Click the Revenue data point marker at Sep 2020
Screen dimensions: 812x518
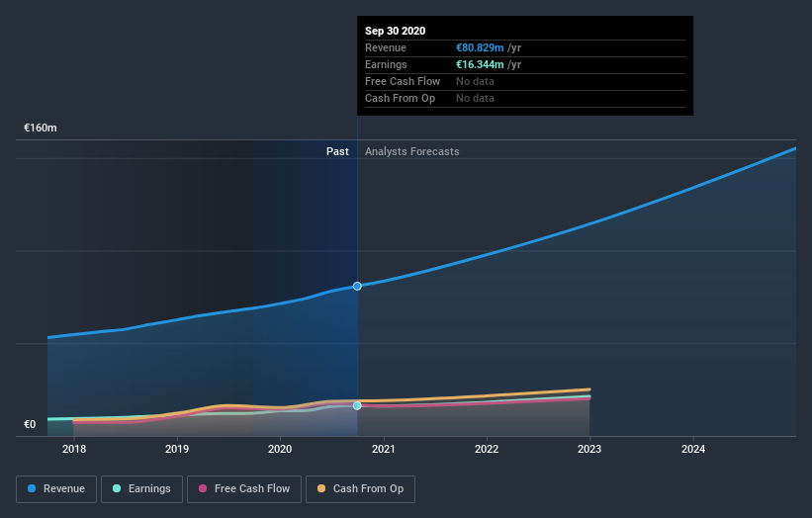point(357,286)
